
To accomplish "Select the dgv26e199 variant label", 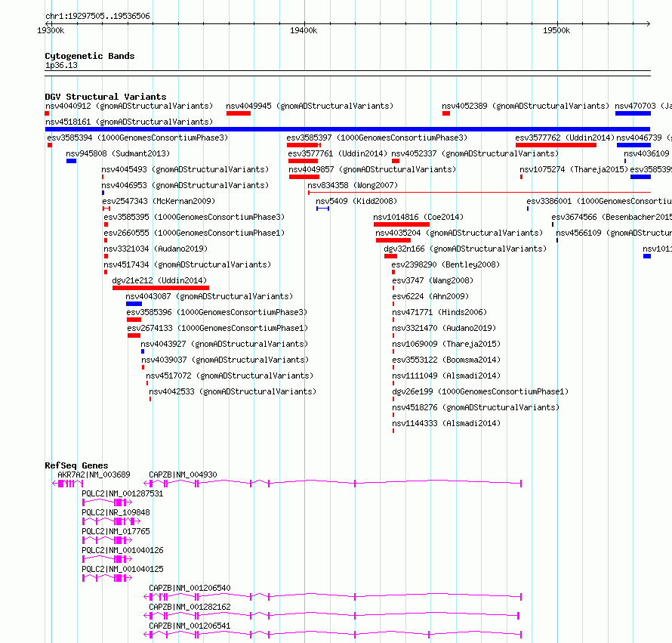I will (480, 391).
